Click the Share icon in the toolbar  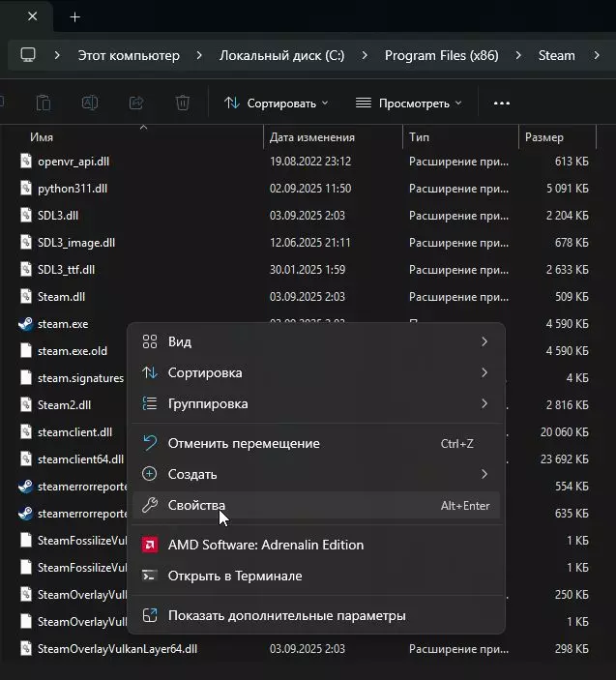[136, 103]
